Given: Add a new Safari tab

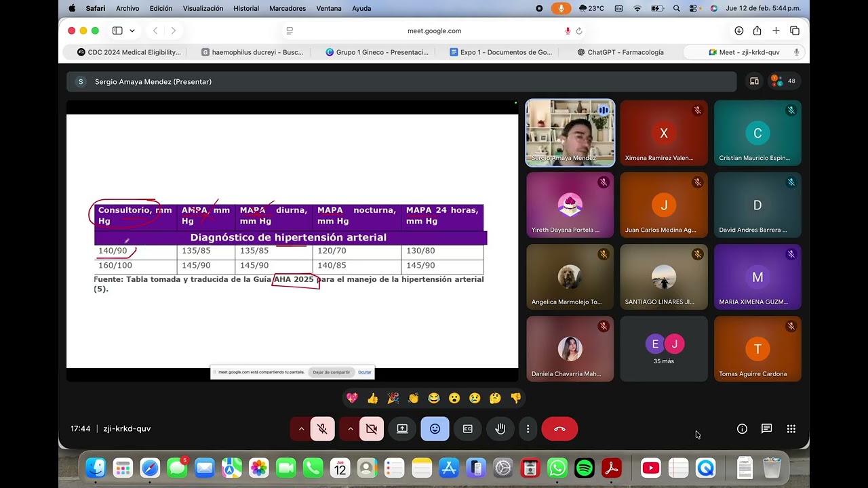Looking at the screenshot, I should click(776, 30).
